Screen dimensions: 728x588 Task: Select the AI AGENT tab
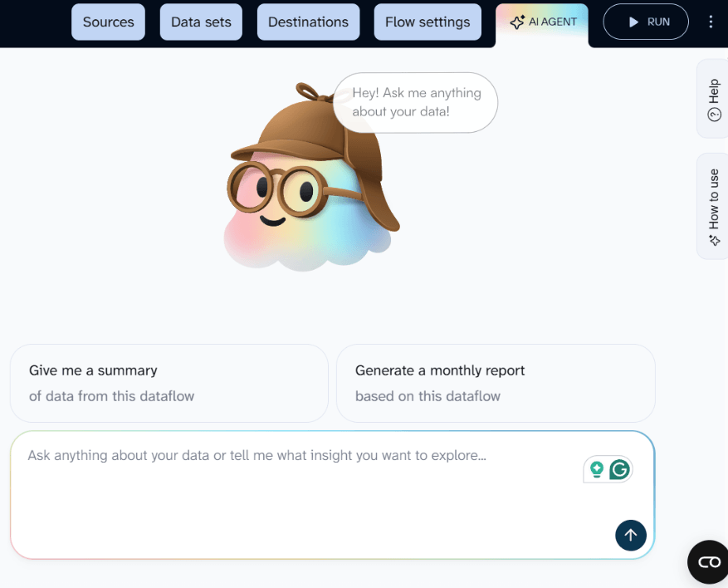(x=542, y=22)
